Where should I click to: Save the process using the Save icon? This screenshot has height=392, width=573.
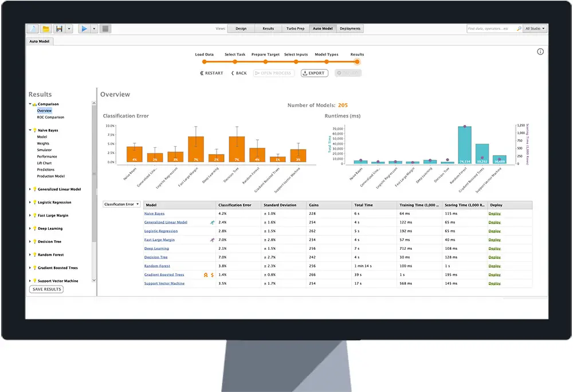click(x=58, y=28)
